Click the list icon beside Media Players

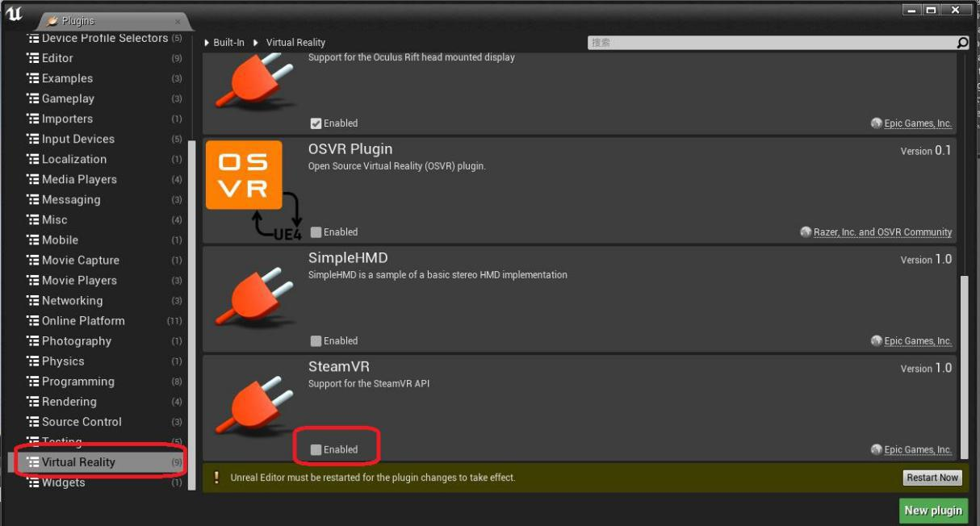pyautogui.click(x=32, y=179)
